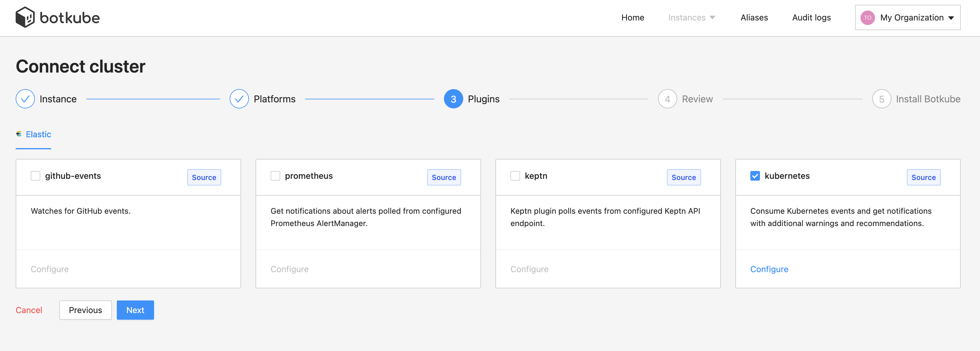
Task: Cancel the cluster connection wizard
Action: pyautogui.click(x=29, y=310)
